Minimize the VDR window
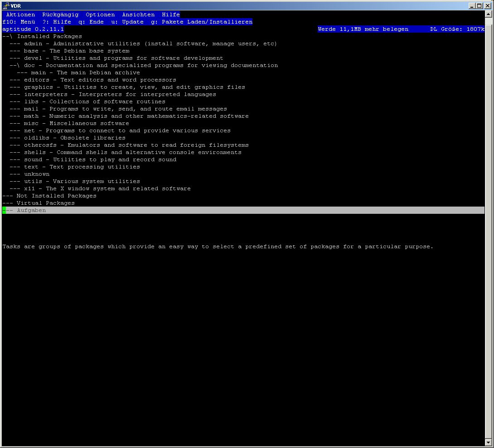The image size is (494, 448). pyautogui.click(x=472, y=5)
